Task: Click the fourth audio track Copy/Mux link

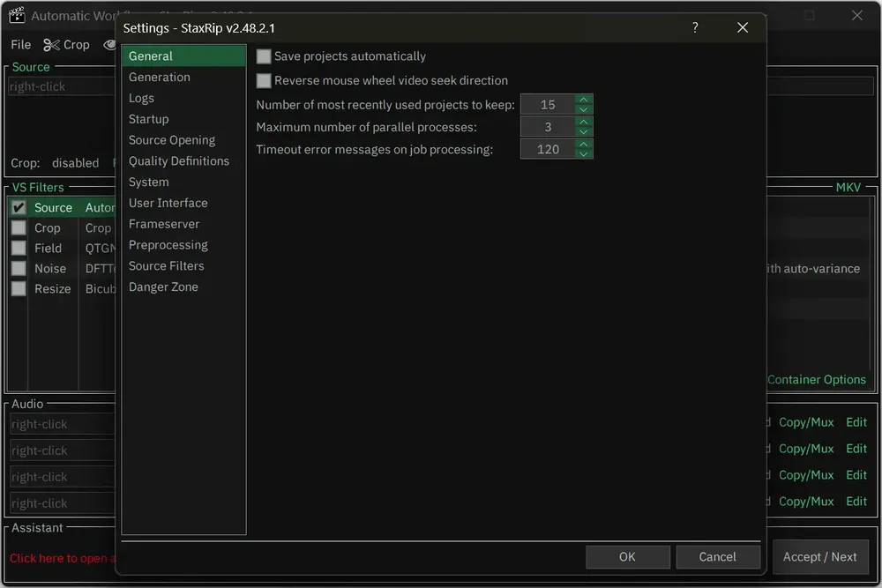Action: (806, 502)
